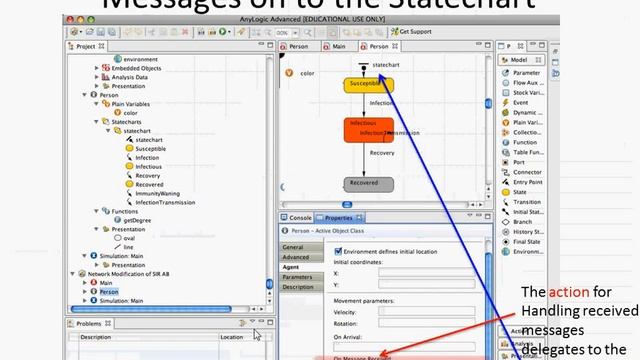Select the Plain Variable palette item
Viewport: 640px width, 360px height.
pos(522,122)
